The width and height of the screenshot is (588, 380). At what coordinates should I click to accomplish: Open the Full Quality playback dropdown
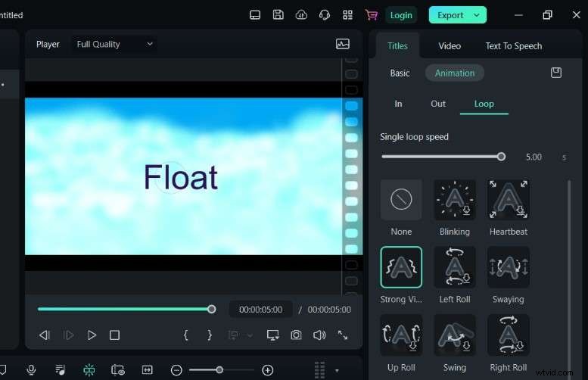click(x=114, y=44)
